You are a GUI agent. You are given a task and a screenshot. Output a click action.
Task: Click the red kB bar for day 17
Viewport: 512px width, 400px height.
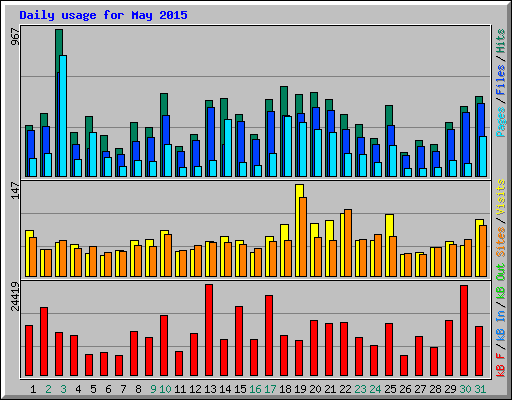tap(269, 336)
